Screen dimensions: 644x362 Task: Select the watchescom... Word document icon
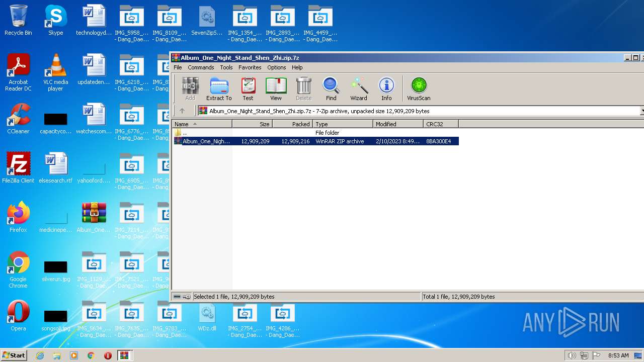click(94, 119)
